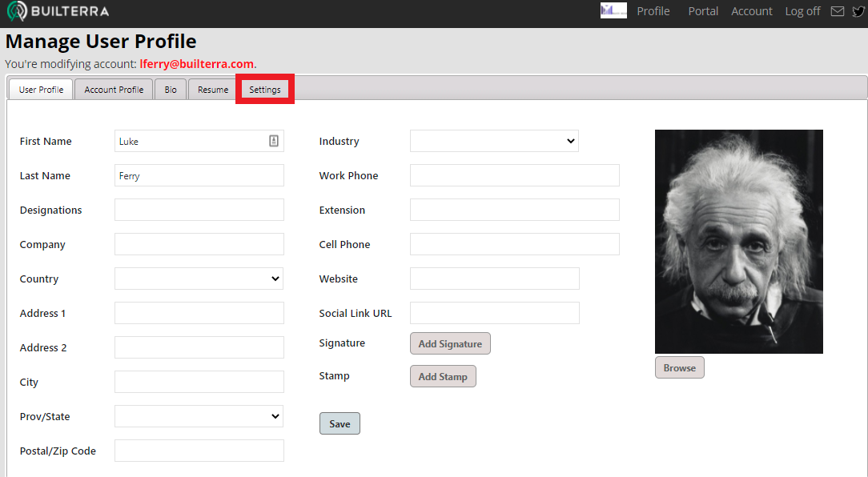Image resolution: width=868 pixels, height=477 pixels.
Task: Open the Portal link in header
Action: (703, 11)
